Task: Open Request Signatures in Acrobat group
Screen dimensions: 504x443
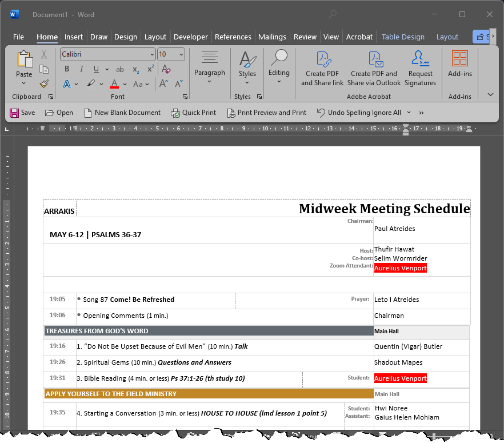Action: pyautogui.click(x=421, y=67)
